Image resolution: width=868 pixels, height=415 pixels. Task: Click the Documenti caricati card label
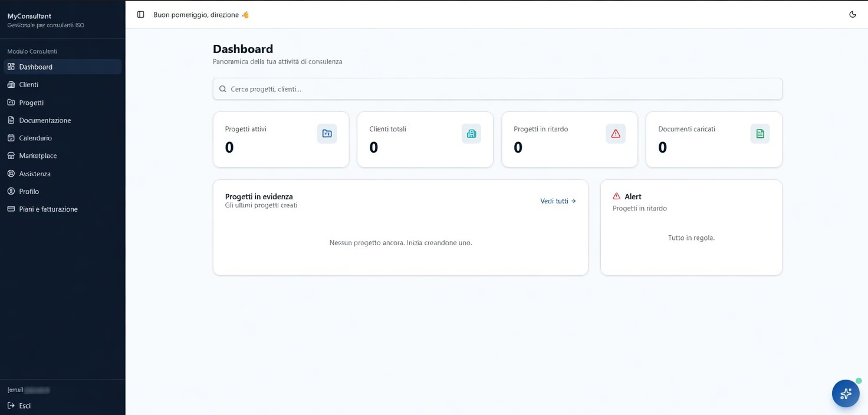pyautogui.click(x=686, y=129)
